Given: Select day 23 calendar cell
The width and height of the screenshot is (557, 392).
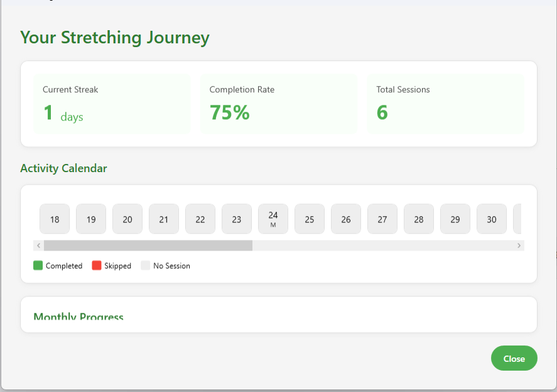Looking at the screenshot, I should [x=237, y=219].
